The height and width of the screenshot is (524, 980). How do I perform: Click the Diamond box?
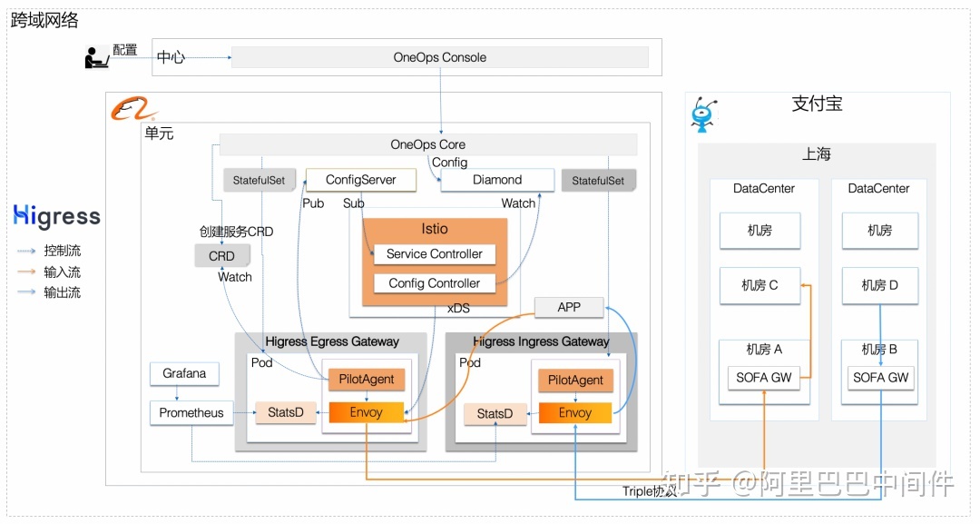[x=497, y=180]
